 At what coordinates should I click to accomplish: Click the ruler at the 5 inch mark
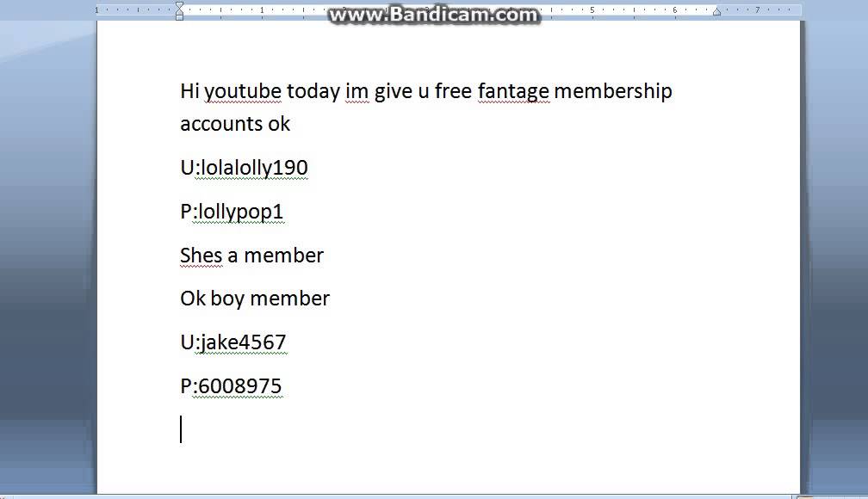pyautogui.click(x=592, y=10)
